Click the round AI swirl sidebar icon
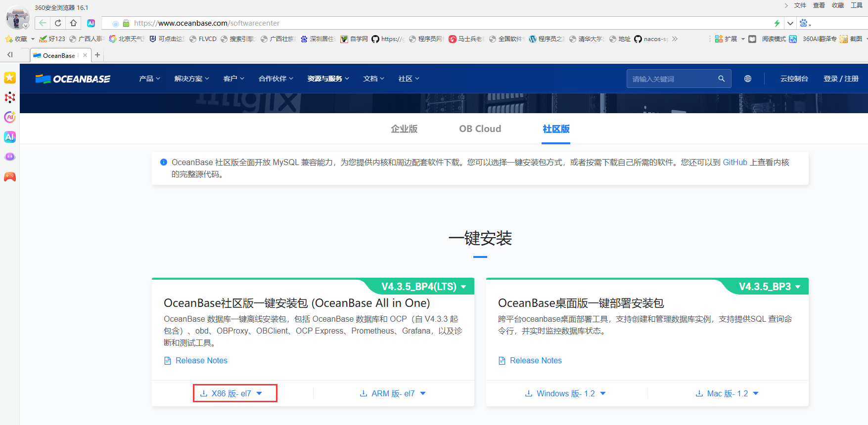Image resolution: width=868 pixels, height=425 pixels. [x=10, y=117]
